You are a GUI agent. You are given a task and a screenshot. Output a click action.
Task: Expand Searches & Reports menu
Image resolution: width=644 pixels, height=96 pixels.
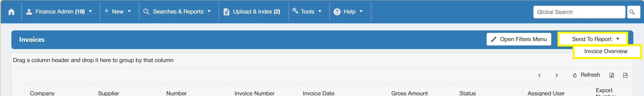tap(177, 12)
